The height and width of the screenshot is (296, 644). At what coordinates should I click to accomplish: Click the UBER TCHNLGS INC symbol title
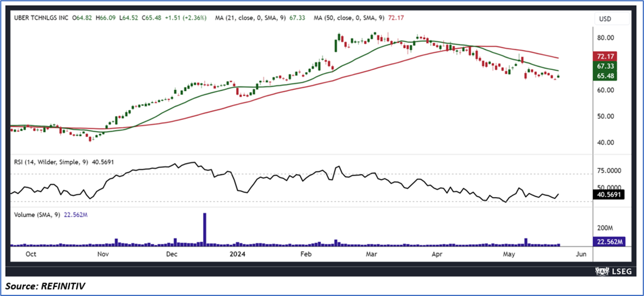(x=41, y=18)
